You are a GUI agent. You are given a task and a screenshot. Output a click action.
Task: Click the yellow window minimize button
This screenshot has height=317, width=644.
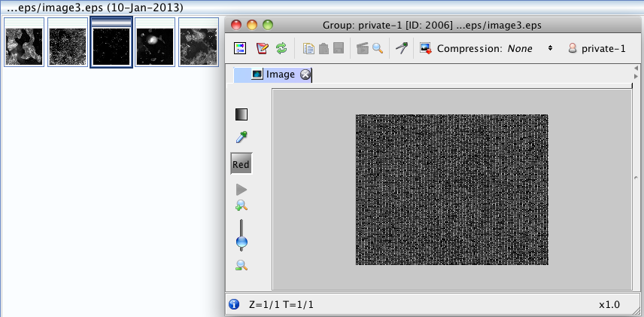[252, 25]
